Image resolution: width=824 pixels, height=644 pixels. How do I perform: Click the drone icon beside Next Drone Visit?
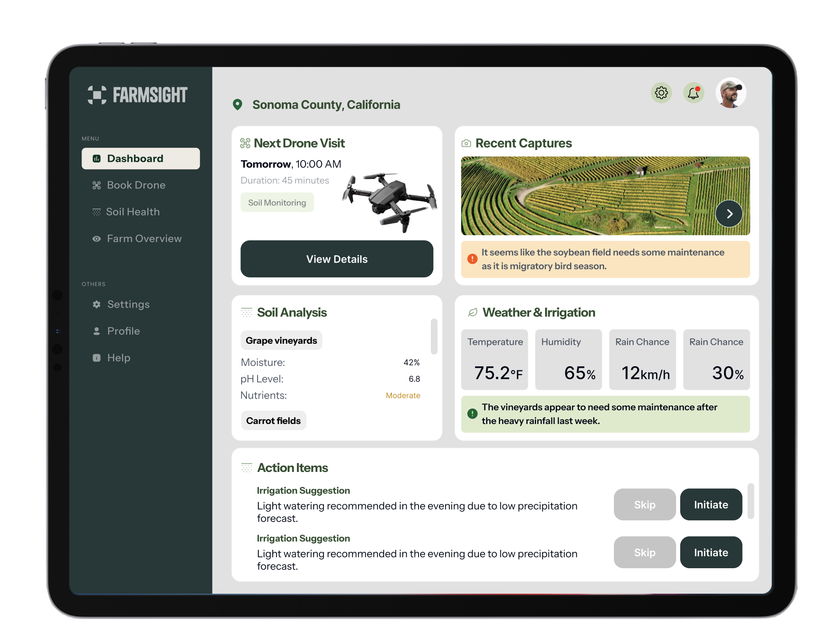(245, 143)
